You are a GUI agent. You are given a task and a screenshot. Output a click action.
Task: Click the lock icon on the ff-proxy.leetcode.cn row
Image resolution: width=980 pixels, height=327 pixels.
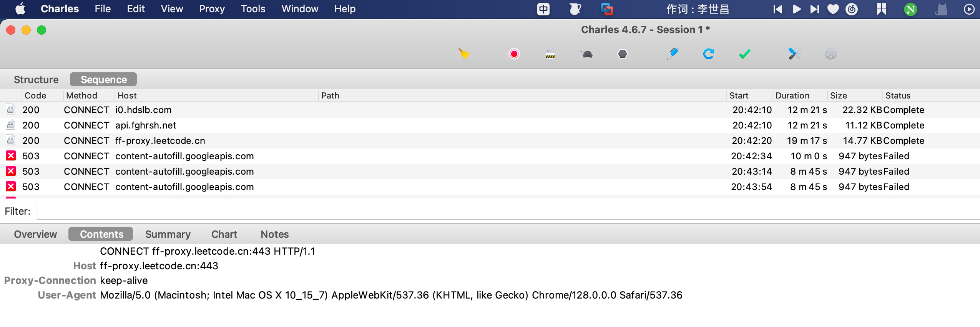[11, 140]
